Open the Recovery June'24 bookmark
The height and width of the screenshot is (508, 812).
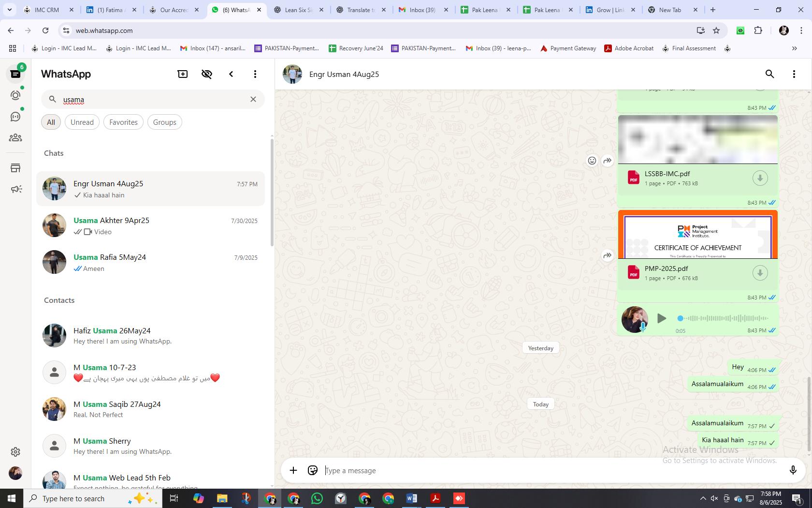356,48
